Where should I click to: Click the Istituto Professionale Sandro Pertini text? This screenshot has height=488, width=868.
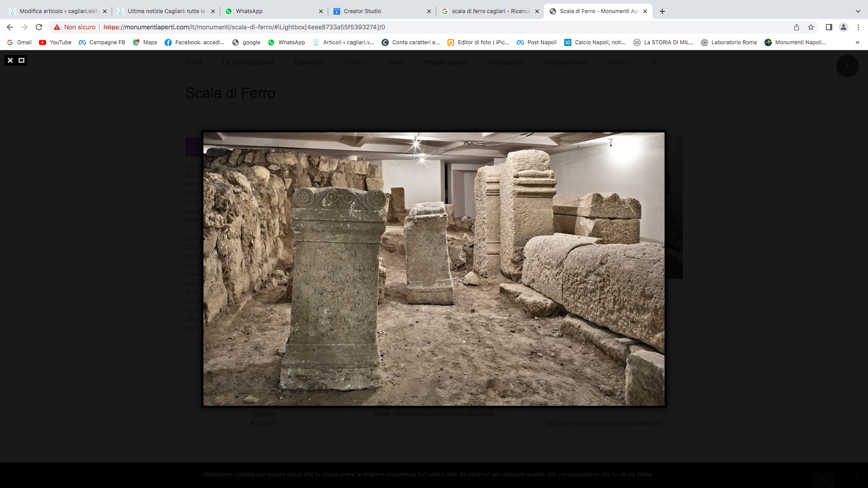(x=604, y=423)
